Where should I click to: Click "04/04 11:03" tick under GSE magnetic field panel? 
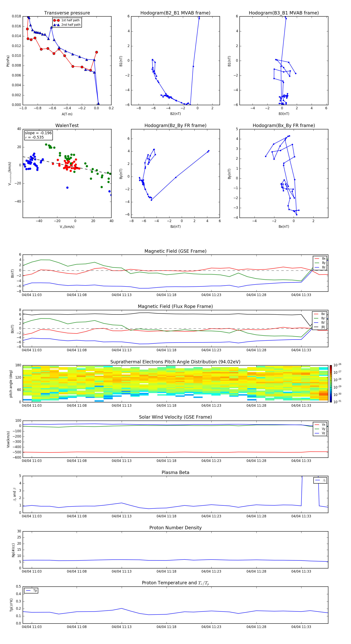[x=32, y=295]
